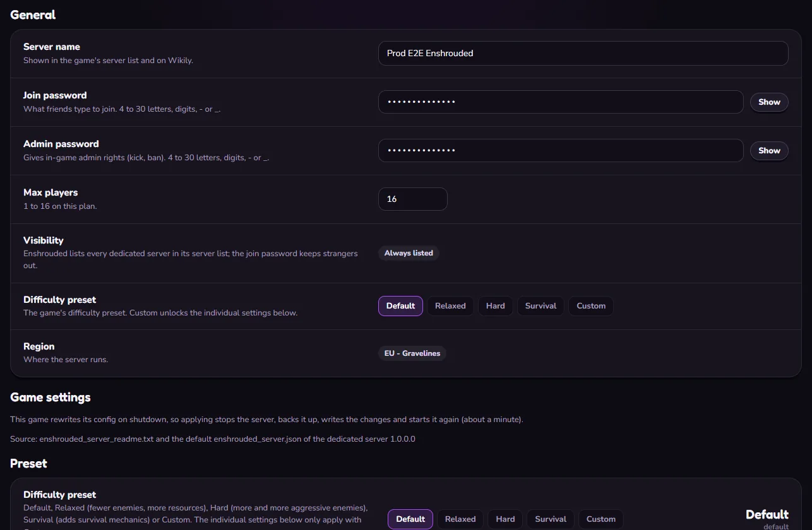Select Hard difficulty in General section

click(x=496, y=306)
